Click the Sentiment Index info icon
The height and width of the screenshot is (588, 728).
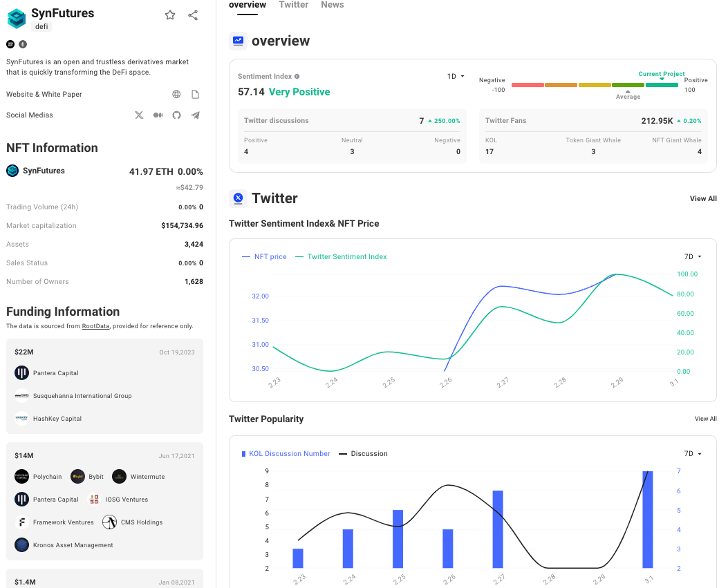[x=297, y=77]
